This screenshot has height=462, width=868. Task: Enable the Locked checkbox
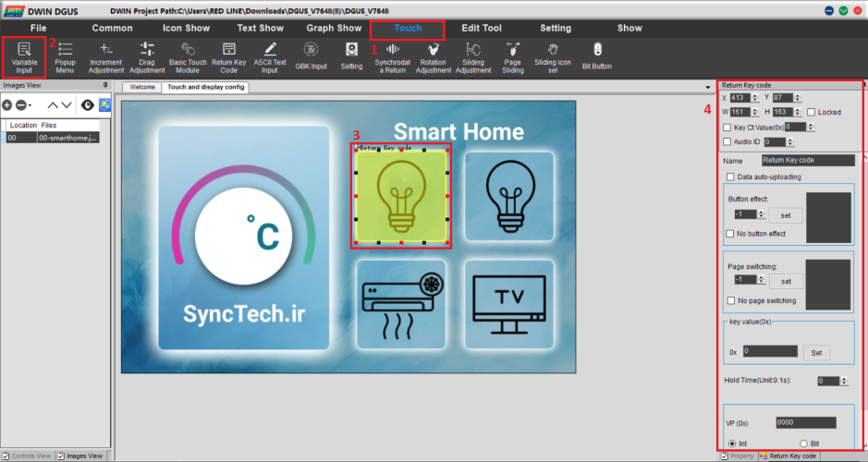(x=811, y=112)
